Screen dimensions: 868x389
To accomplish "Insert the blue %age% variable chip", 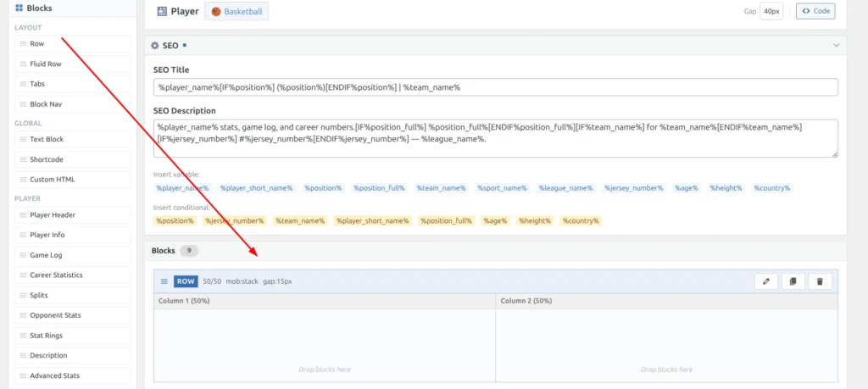I will click(x=687, y=188).
